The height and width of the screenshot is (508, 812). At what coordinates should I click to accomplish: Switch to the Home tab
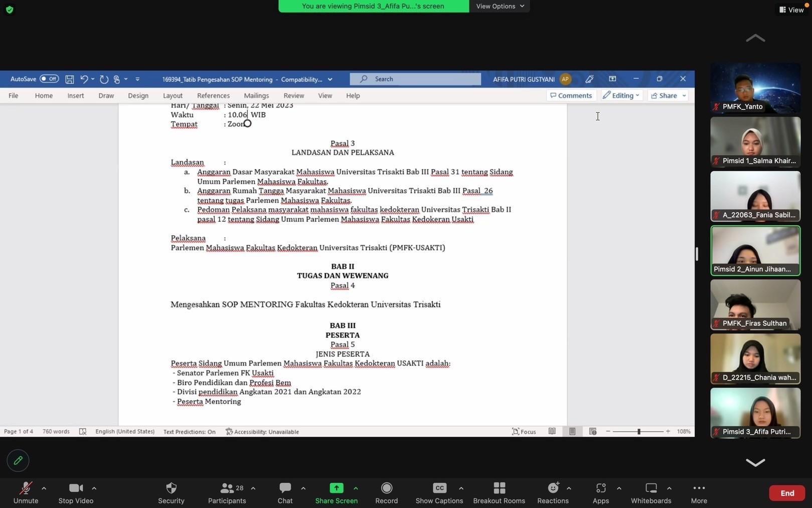(44, 95)
